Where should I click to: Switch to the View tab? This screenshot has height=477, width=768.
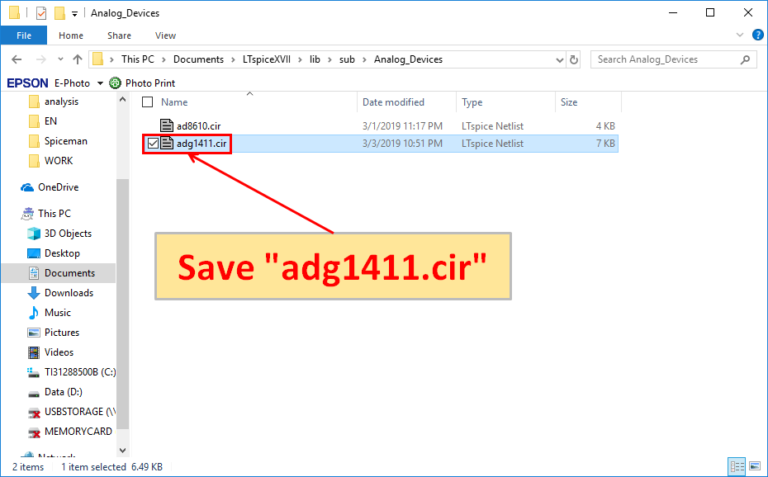point(165,35)
